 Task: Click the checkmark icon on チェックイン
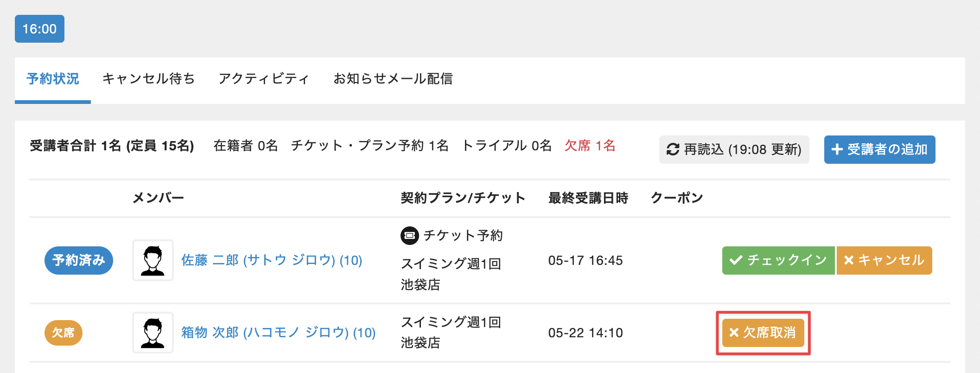click(x=736, y=260)
